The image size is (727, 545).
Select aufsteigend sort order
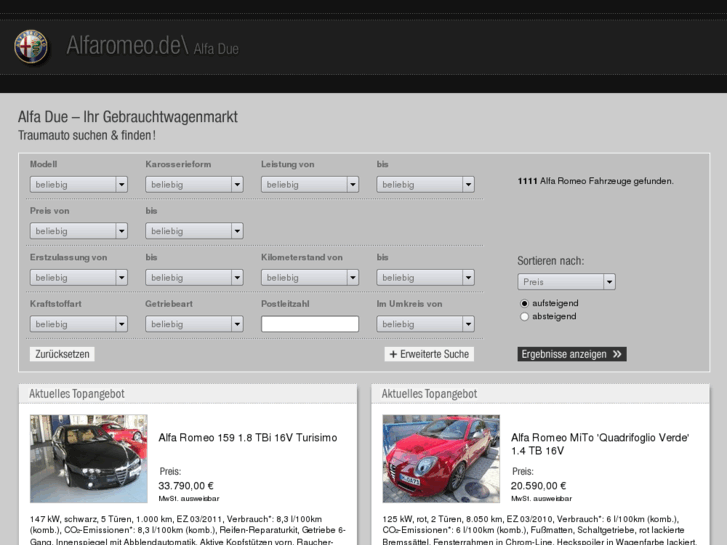tap(524, 303)
